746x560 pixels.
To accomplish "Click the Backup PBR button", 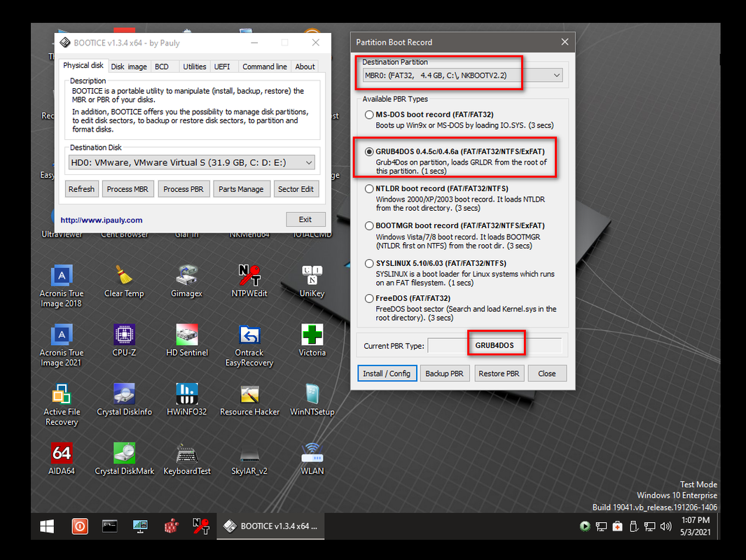I will pyautogui.click(x=444, y=374).
